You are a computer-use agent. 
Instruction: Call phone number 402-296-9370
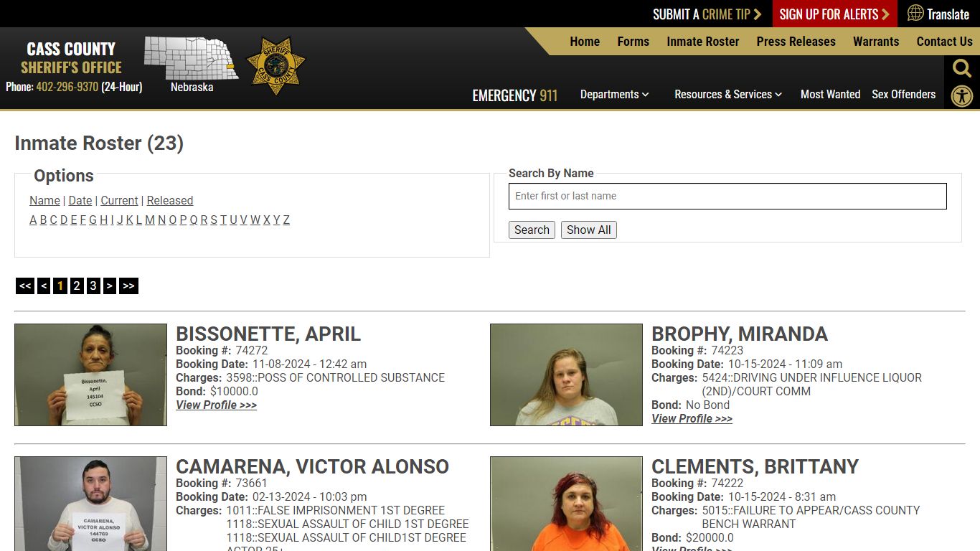[67, 87]
